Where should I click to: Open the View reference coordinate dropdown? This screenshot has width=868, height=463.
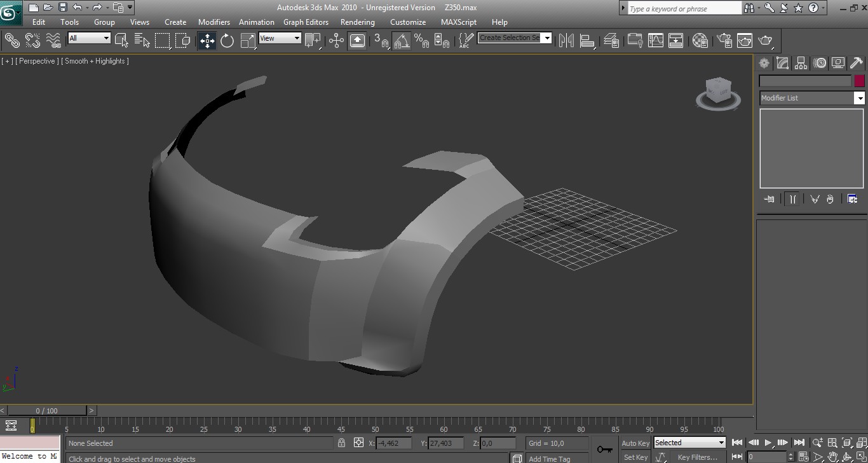click(280, 38)
